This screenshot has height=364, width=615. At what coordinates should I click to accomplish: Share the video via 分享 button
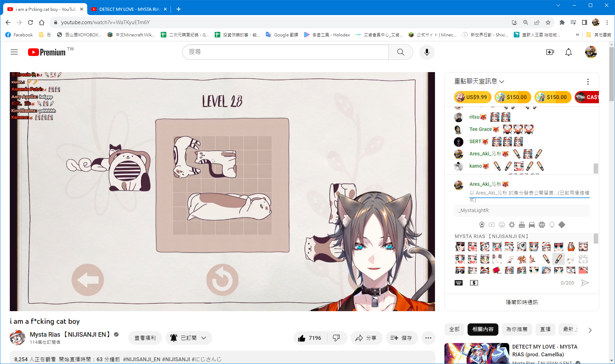[x=366, y=338]
